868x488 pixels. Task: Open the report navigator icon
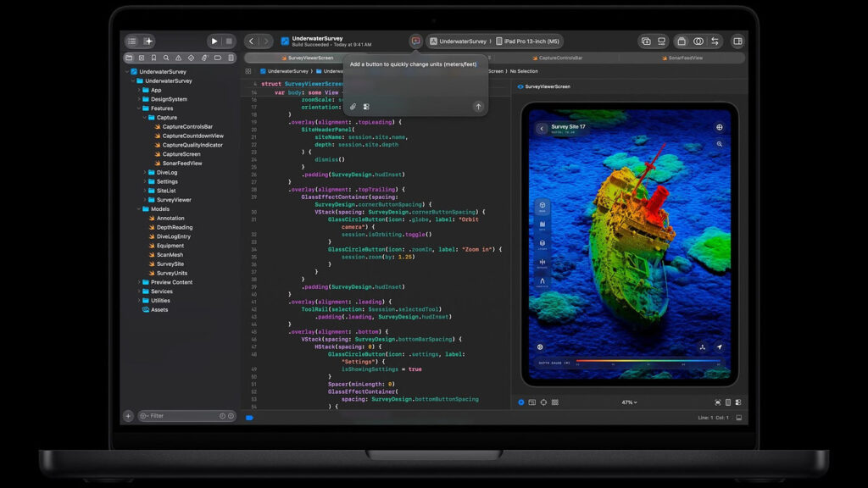231,58
